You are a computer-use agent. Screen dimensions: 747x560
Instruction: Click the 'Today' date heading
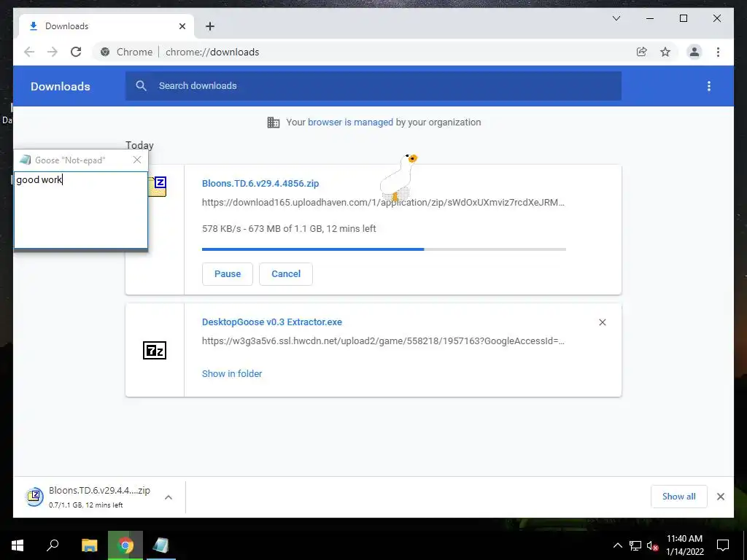click(139, 145)
